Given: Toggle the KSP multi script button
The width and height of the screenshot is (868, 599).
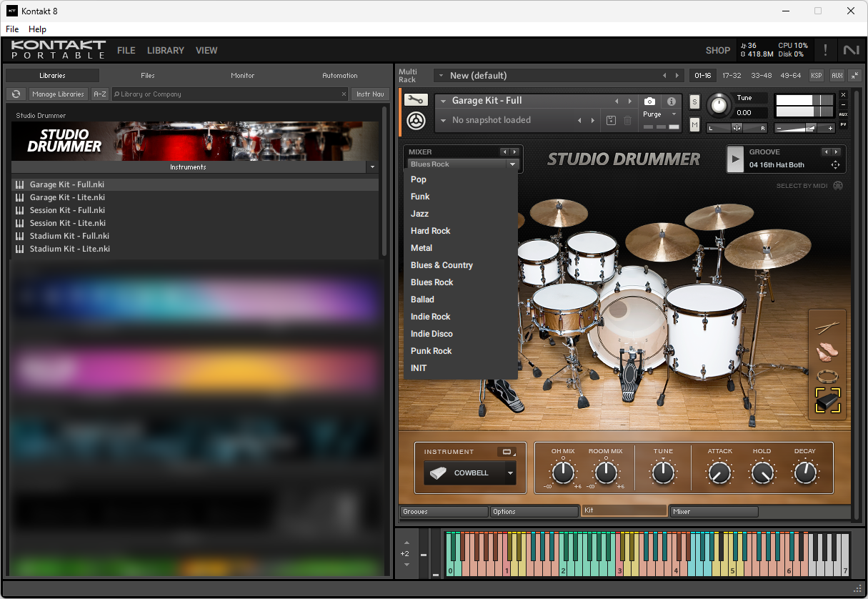Looking at the screenshot, I should pos(817,75).
